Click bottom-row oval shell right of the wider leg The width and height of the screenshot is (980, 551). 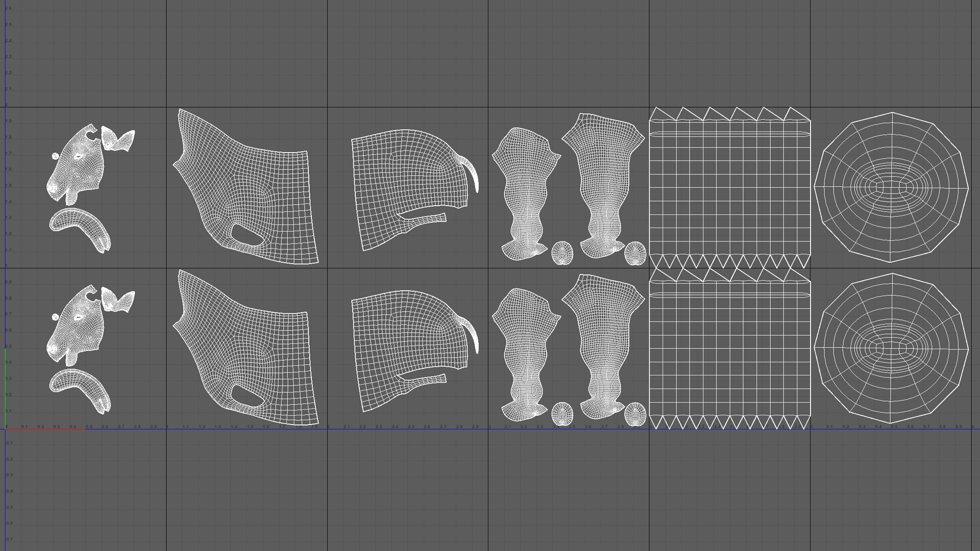(x=635, y=414)
